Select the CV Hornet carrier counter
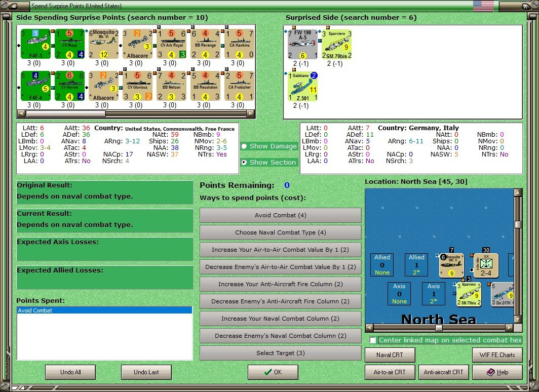This screenshot has width=539, height=392. tap(69, 86)
